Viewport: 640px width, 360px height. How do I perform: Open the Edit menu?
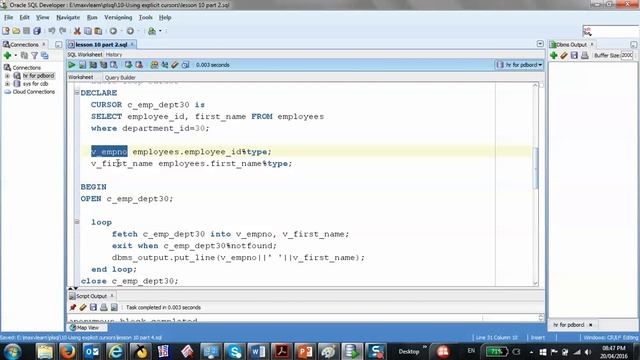tap(24, 18)
